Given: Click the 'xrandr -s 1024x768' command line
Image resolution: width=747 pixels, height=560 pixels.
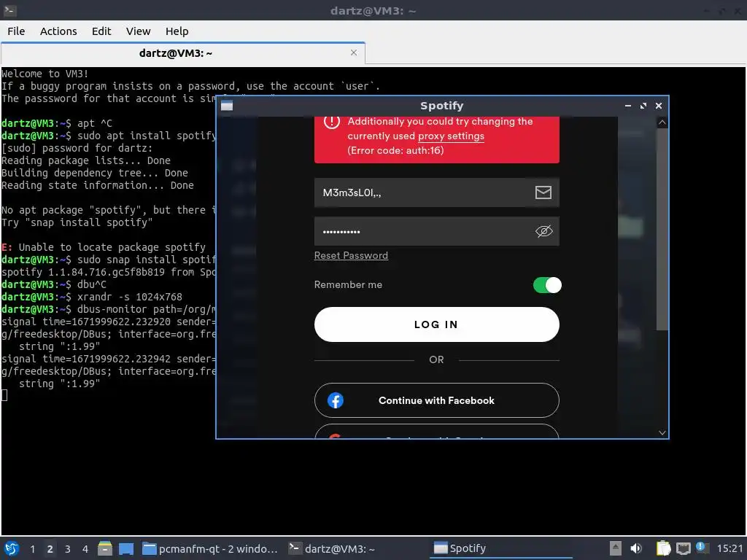Looking at the screenshot, I should (130, 297).
